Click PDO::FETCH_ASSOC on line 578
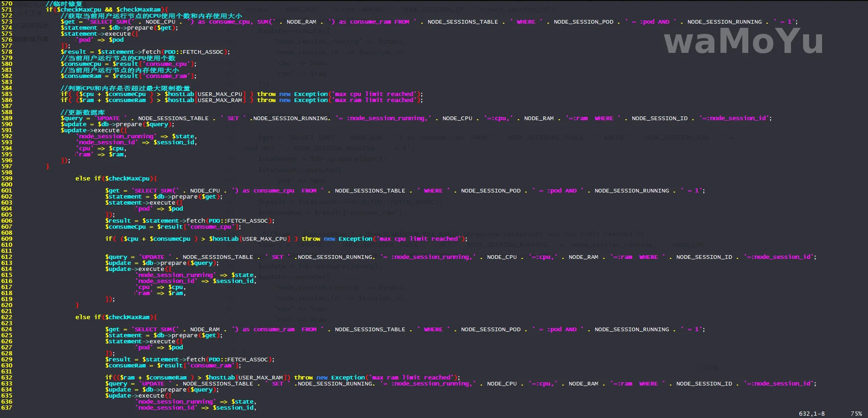 [x=195, y=52]
